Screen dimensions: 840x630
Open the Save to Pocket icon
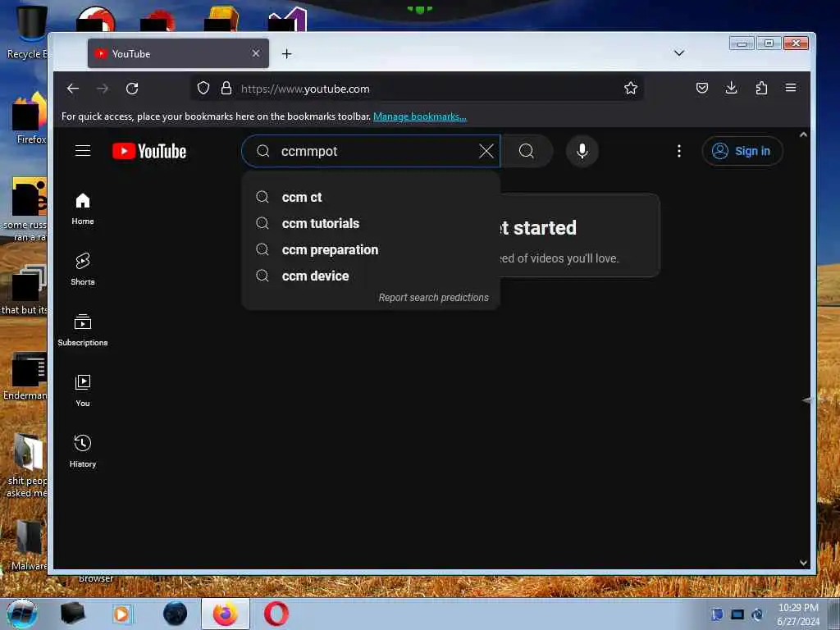pyautogui.click(x=702, y=88)
